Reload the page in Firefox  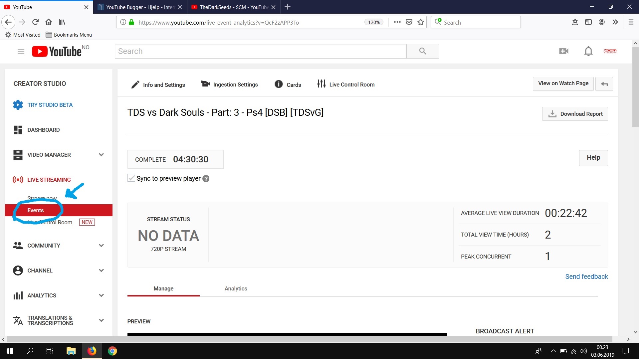point(35,22)
